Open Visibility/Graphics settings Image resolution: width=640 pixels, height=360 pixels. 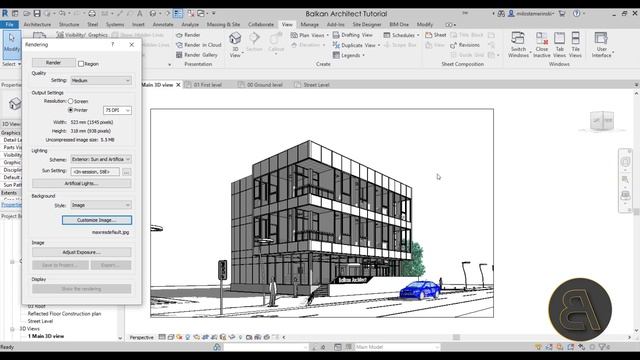pyautogui.click(x=82, y=35)
